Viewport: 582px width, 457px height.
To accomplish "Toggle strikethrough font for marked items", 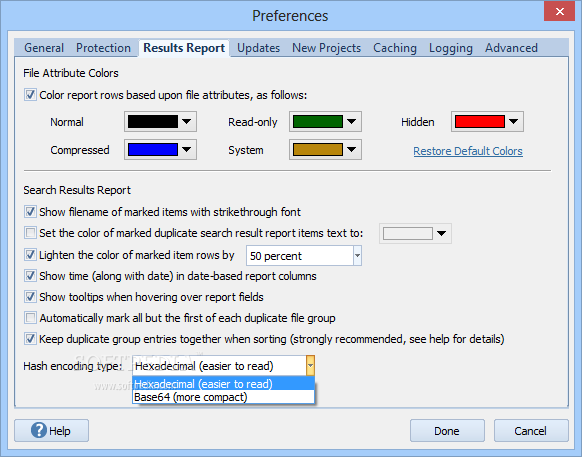I will click(30, 212).
